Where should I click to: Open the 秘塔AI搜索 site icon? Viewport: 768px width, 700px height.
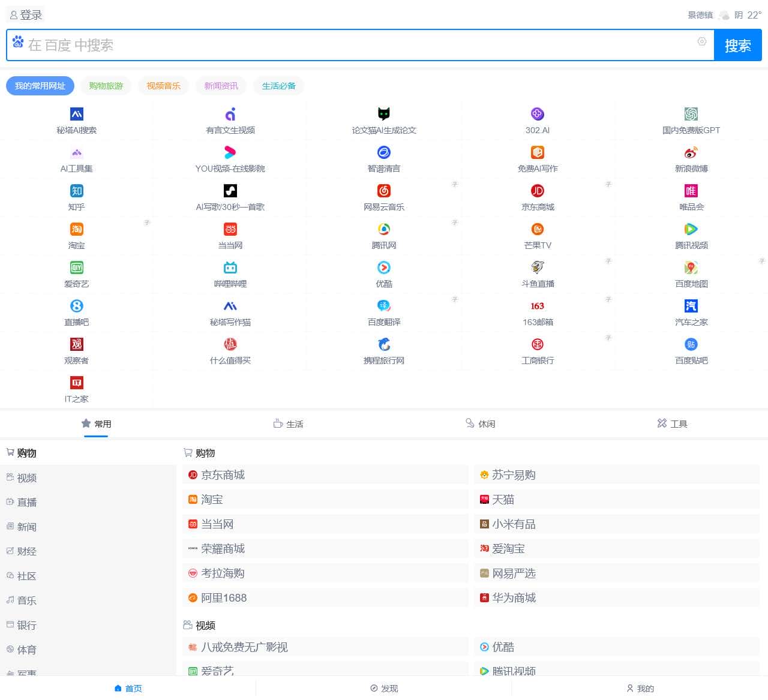pos(77,114)
